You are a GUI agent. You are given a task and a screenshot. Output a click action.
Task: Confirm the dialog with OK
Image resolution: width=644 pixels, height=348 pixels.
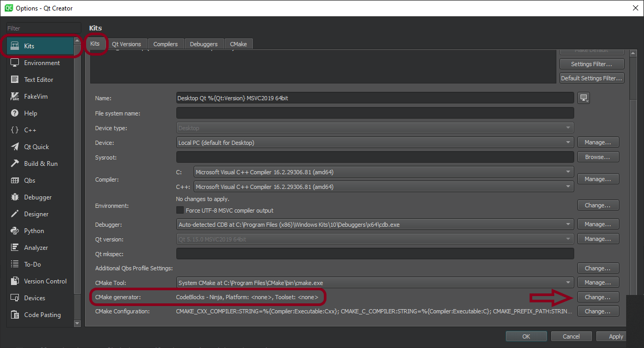[x=526, y=336]
